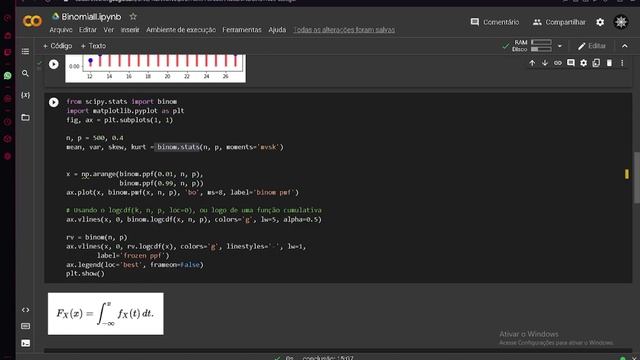The image size is (640, 360).
Task: Click the WhatsApp icon in browser sidebar
Action: [7, 76]
